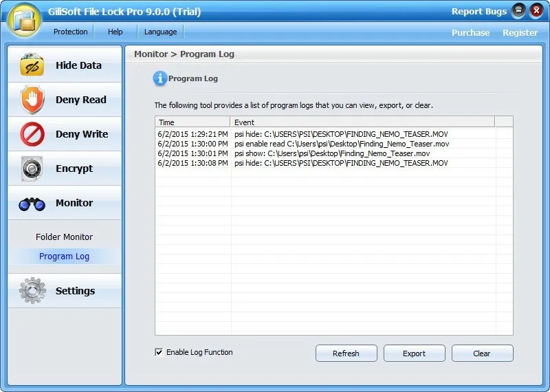Click the 6/2/2015 1:30:00 PM time cell
Viewport: 550px width, 392px height.
coord(192,144)
